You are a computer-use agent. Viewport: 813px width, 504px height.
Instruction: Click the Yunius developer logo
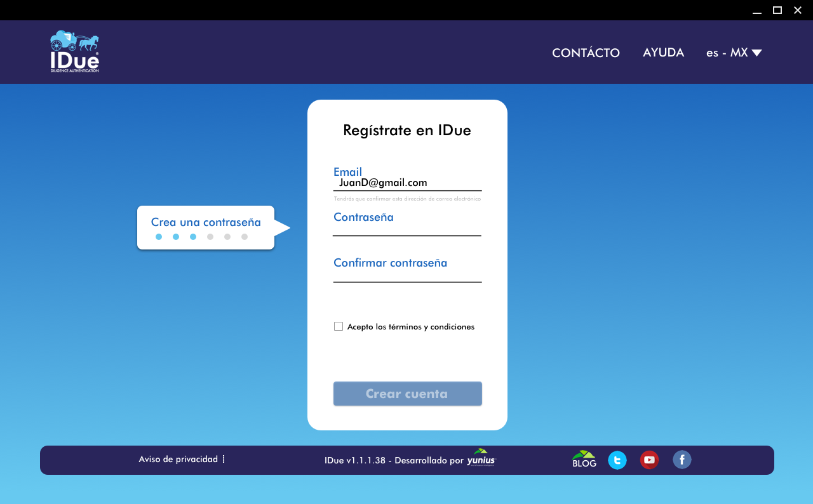[481, 458]
